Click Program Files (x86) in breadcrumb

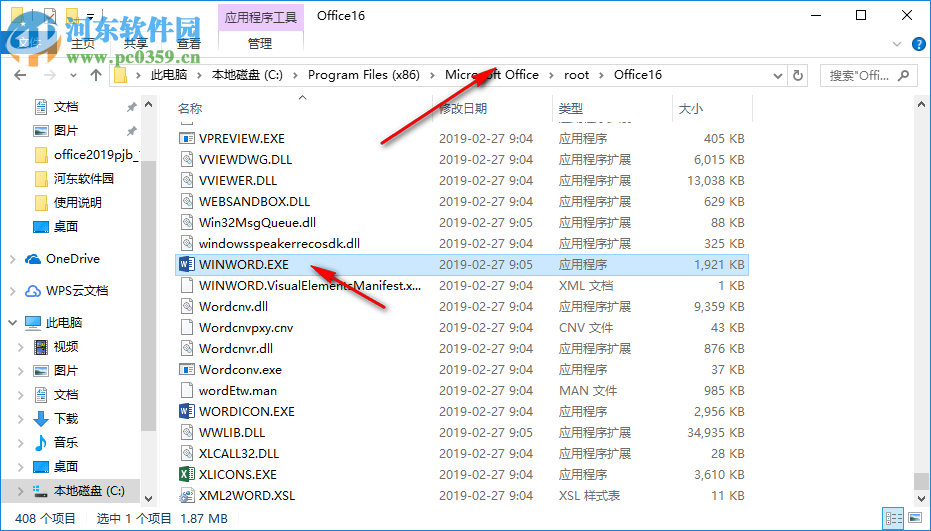coord(363,75)
